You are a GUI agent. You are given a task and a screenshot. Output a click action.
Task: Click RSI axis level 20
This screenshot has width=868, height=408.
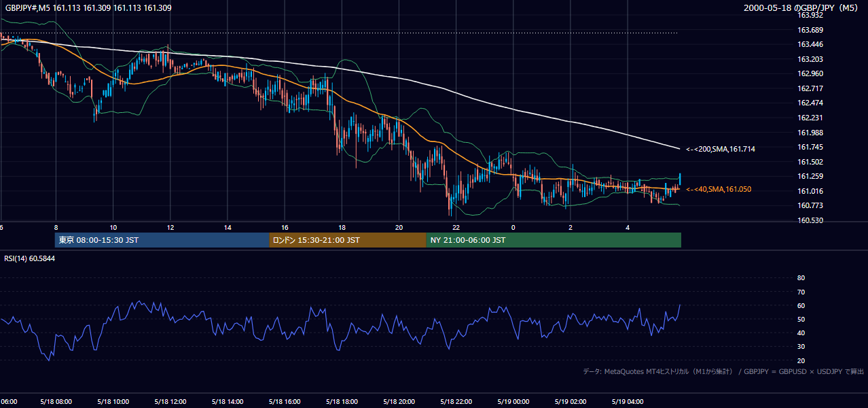coord(801,360)
